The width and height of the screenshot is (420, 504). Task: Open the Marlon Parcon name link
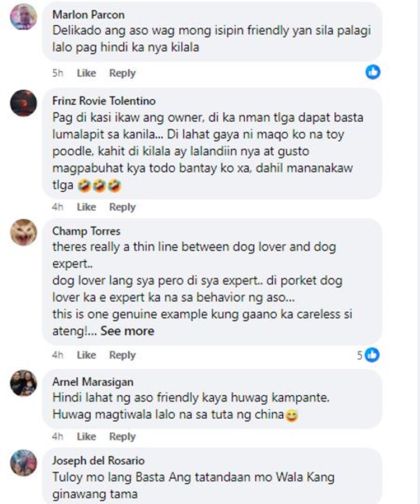88,15
